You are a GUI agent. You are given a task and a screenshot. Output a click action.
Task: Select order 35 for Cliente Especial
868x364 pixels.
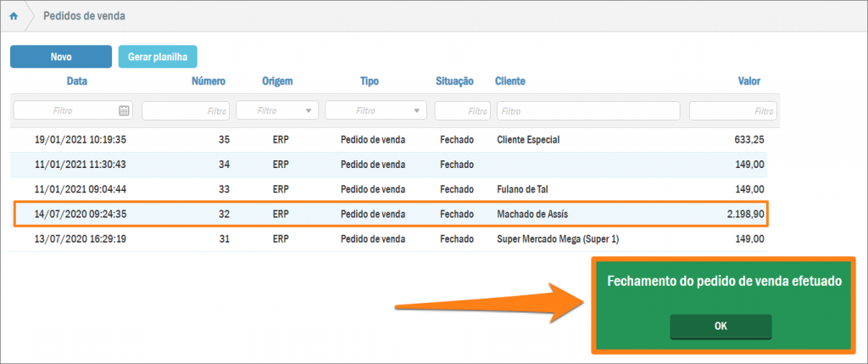pos(390,140)
